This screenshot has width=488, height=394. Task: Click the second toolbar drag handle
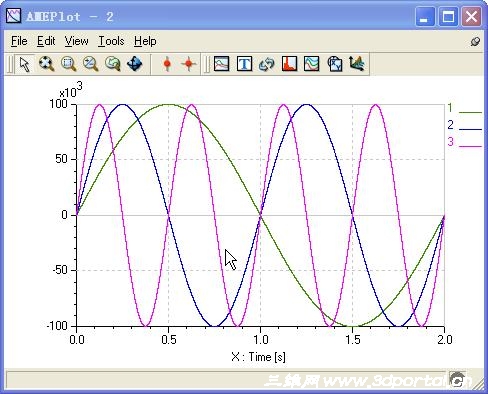[x=207, y=64]
